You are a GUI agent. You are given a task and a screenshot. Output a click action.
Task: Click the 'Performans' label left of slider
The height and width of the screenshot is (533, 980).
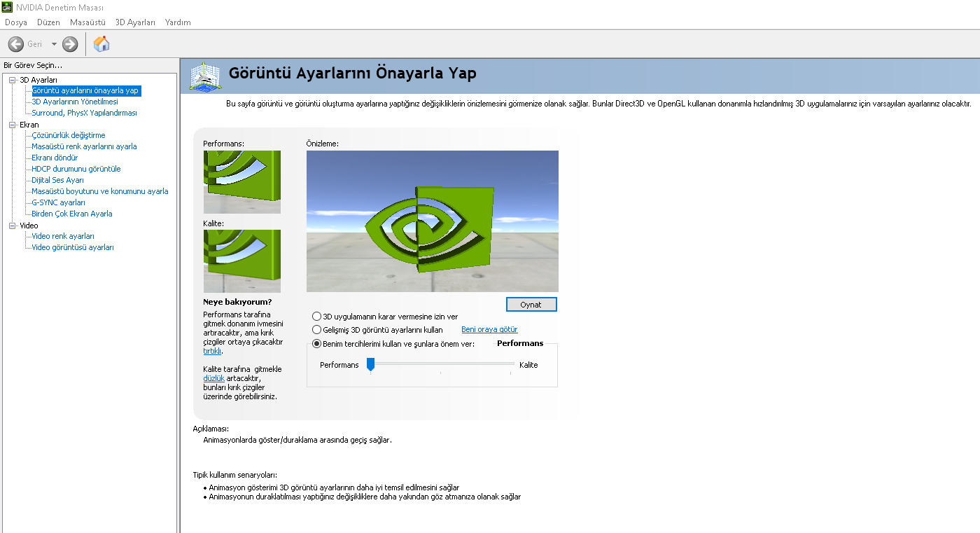pyautogui.click(x=339, y=365)
